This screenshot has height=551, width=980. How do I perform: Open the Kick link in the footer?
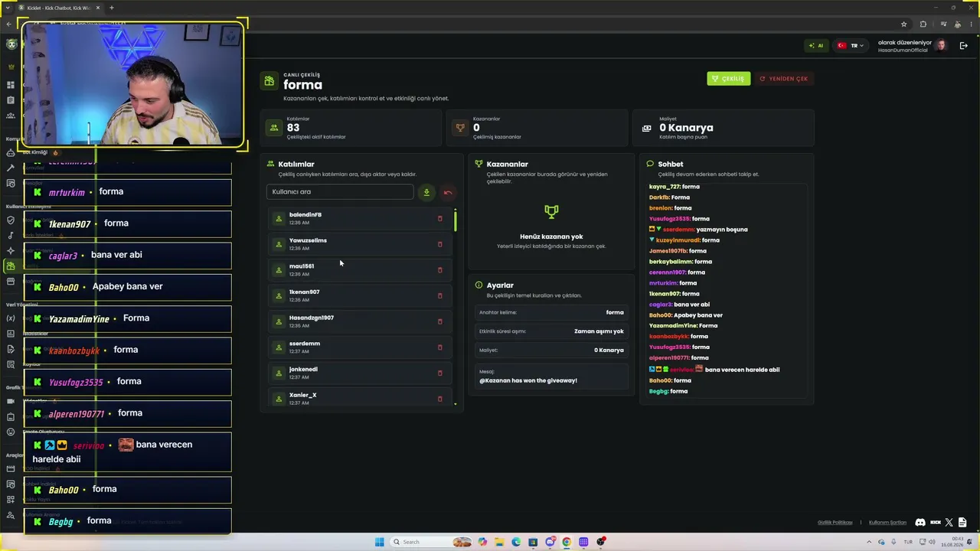(x=936, y=523)
